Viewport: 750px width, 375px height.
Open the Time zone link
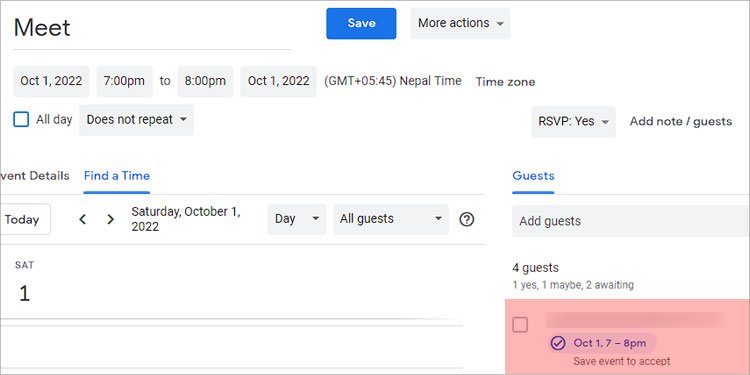(x=505, y=82)
